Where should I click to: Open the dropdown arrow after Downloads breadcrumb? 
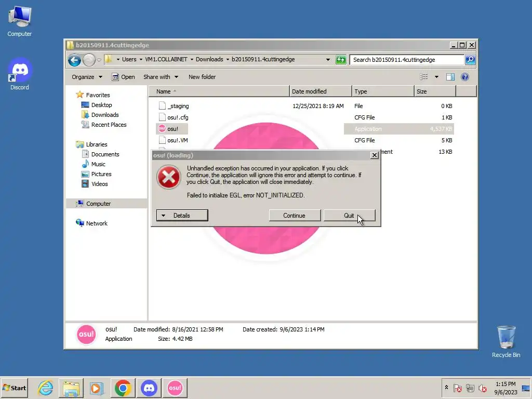(x=228, y=59)
